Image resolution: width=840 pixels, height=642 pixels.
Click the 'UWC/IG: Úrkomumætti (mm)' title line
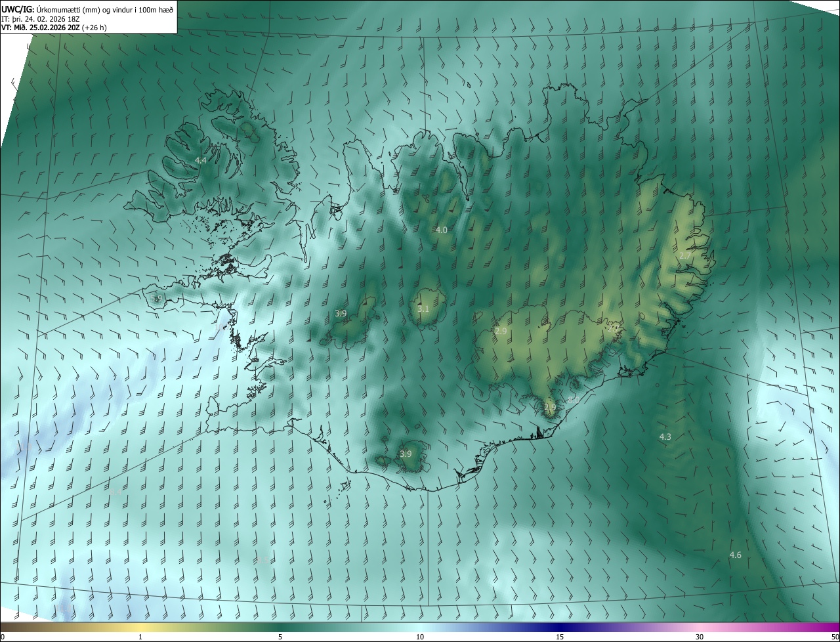[x=87, y=9]
